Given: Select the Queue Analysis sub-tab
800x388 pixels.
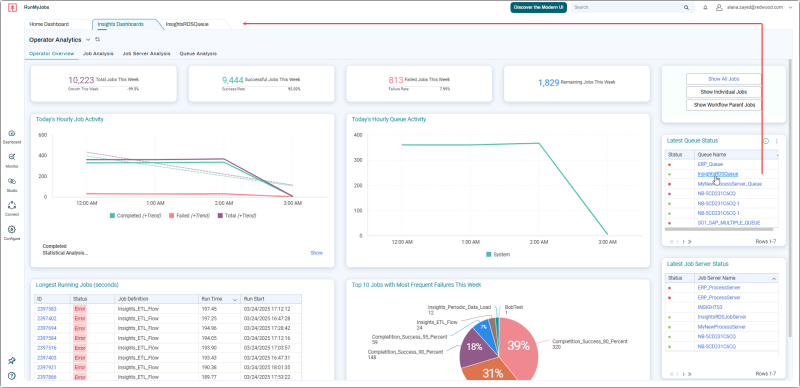Looking at the screenshot, I should [x=198, y=53].
